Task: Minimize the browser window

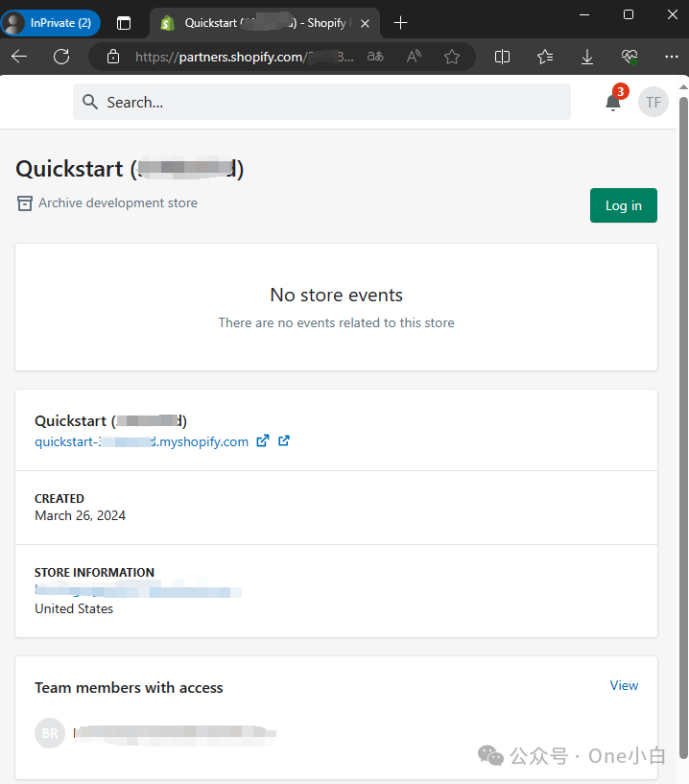Action: click(584, 15)
